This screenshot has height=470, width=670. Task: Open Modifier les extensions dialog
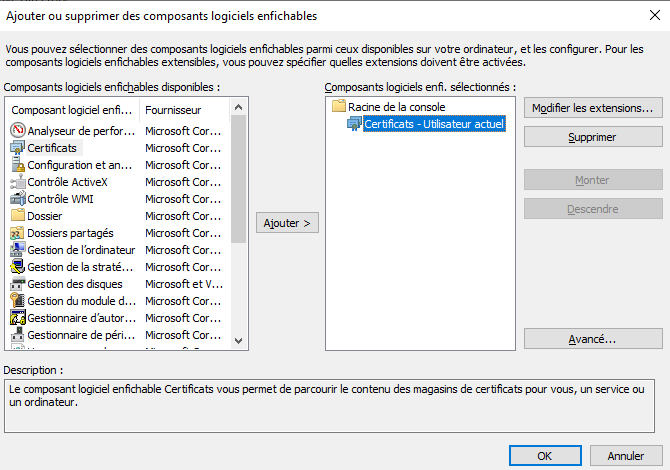pyautogui.click(x=593, y=107)
